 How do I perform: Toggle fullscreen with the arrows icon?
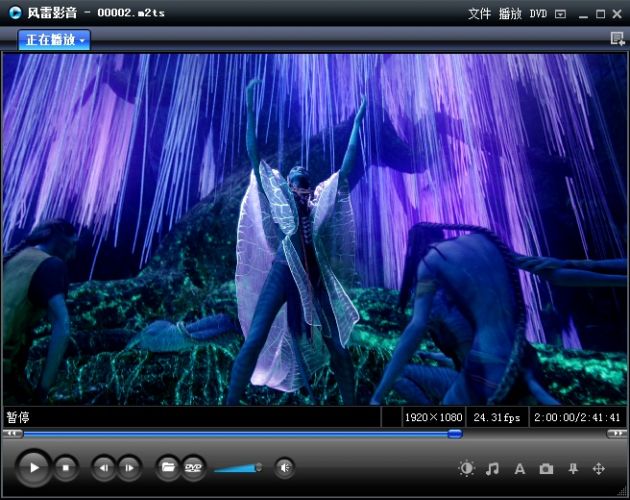click(x=599, y=469)
